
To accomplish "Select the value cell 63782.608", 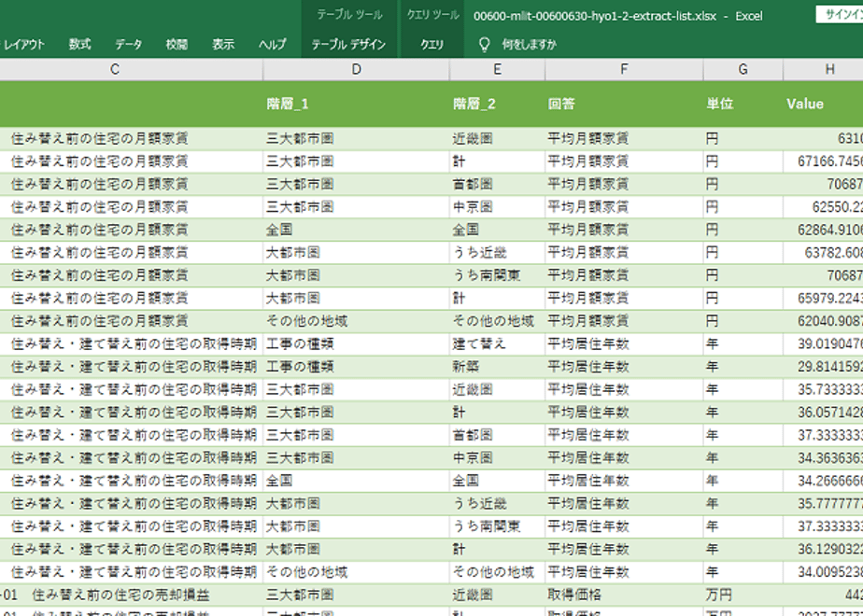I will pos(824,253).
